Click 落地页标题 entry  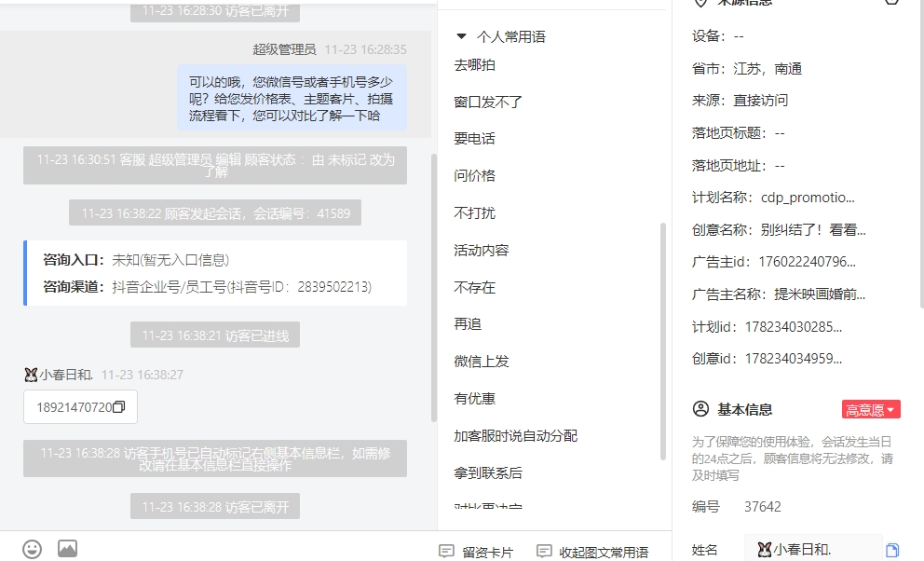pos(739,132)
